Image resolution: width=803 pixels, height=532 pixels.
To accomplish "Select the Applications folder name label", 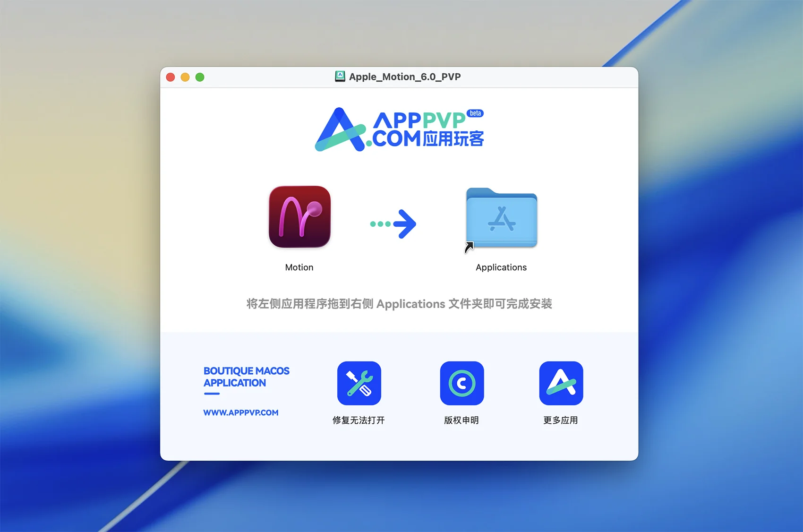I will tap(501, 267).
